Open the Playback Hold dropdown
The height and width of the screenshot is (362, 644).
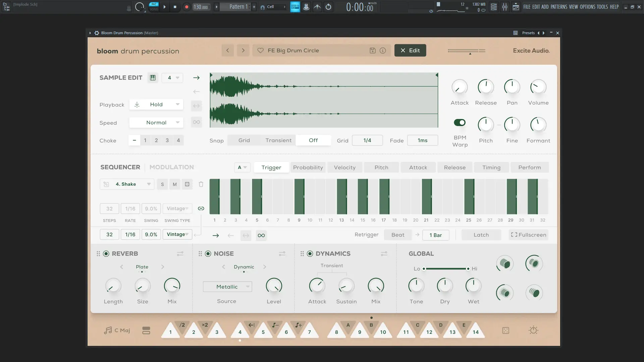(x=156, y=105)
